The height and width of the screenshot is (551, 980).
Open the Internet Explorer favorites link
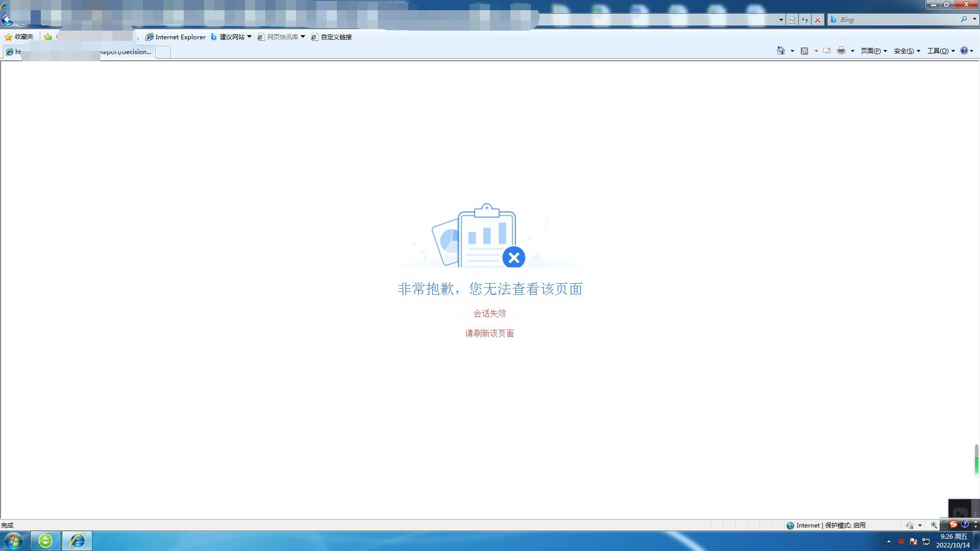[x=176, y=37]
